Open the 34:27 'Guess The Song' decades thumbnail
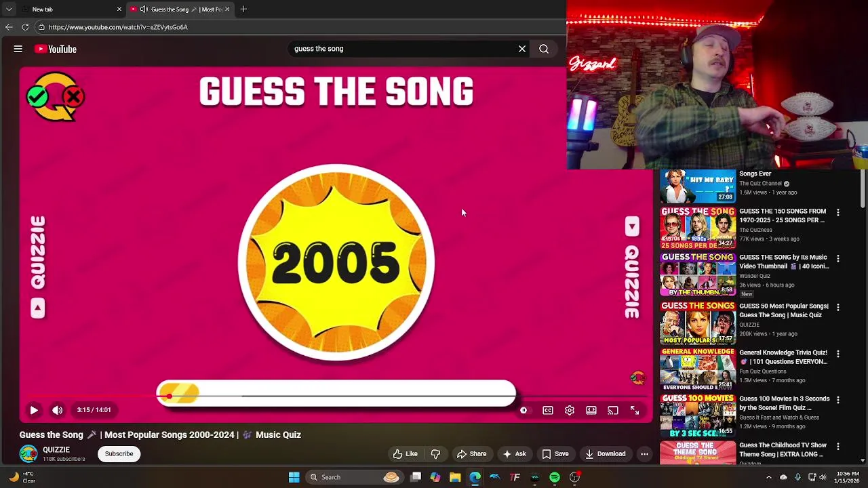The height and width of the screenshot is (488, 868). [x=698, y=228]
